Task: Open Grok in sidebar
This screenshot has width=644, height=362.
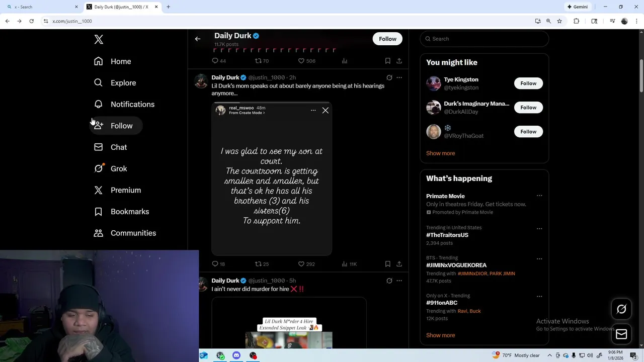Action: (111, 168)
